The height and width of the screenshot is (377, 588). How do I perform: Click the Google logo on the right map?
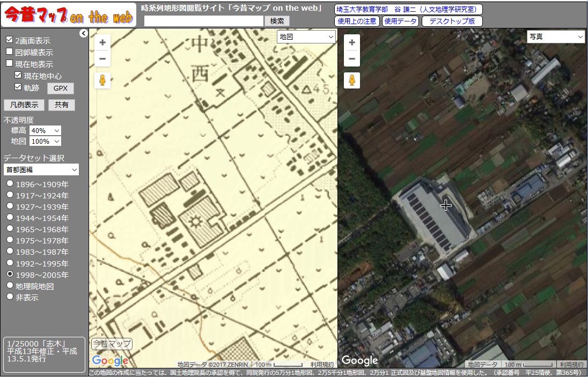[x=359, y=360]
